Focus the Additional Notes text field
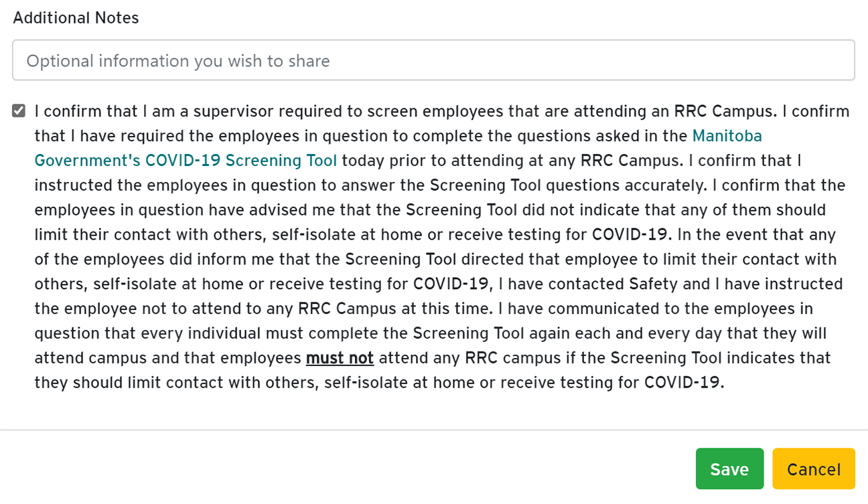The image size is (868, 504). point(433,61)
